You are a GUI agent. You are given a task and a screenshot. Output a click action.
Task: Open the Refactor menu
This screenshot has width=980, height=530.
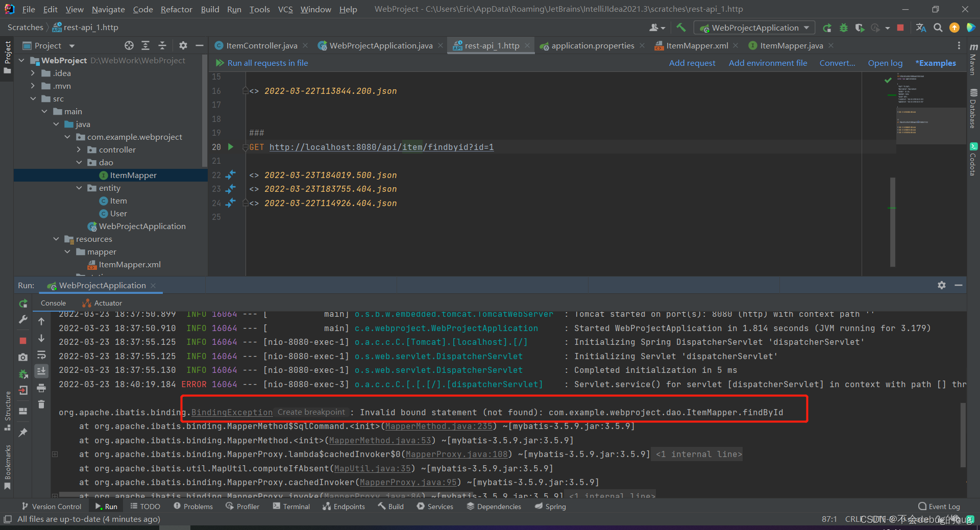tap(176, 9)
